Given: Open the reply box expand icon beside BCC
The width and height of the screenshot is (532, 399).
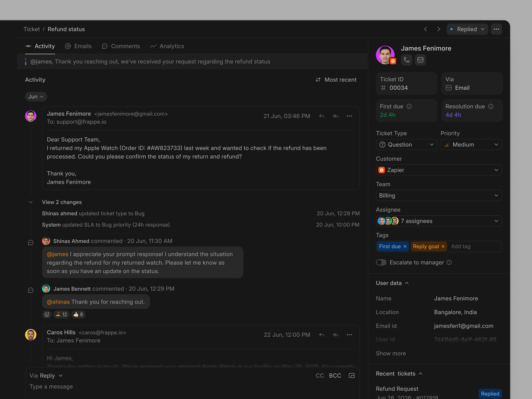Looking at the screenshot, I should (x=352, y=376).
